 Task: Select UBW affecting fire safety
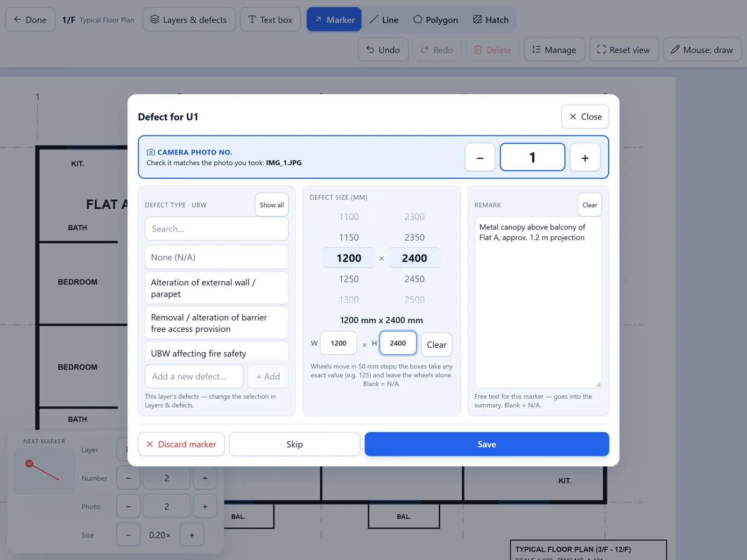tap(217, 352)
